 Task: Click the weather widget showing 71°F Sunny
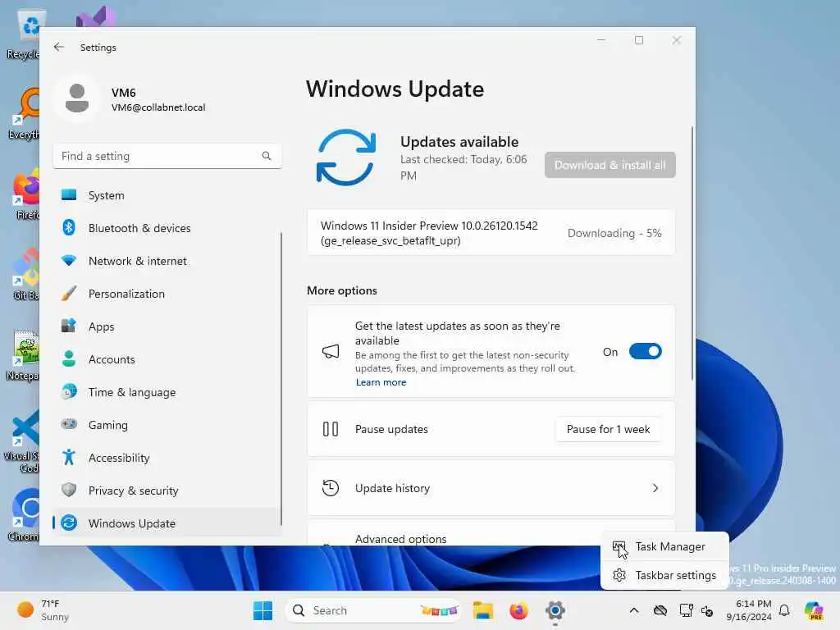coord(43,610)
